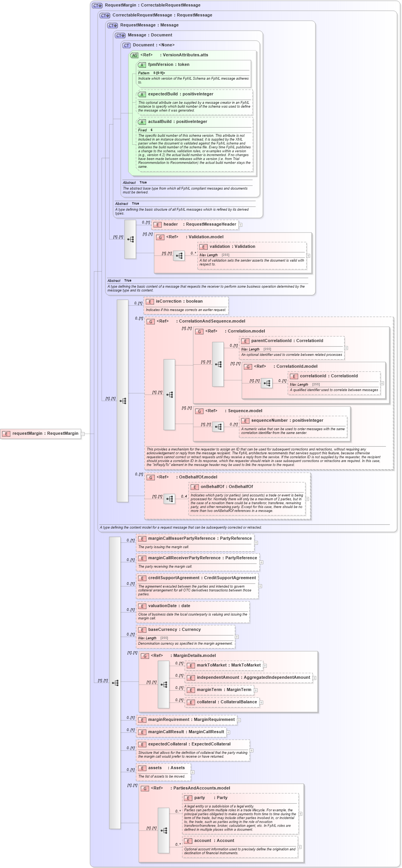
Task: Expand the party element
Action: click(x=300, y=814)
